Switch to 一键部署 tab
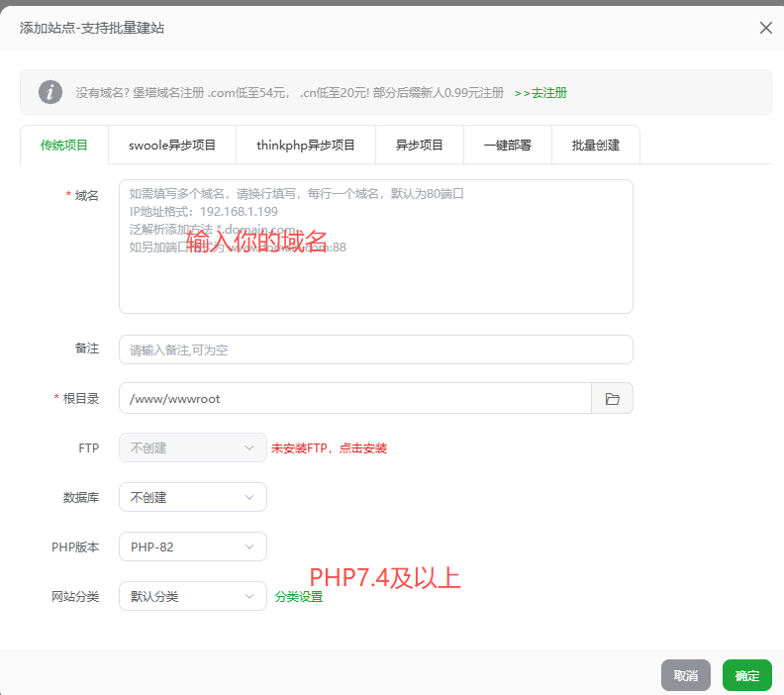This screenshot has width=784, height=695. click(507, 145)
